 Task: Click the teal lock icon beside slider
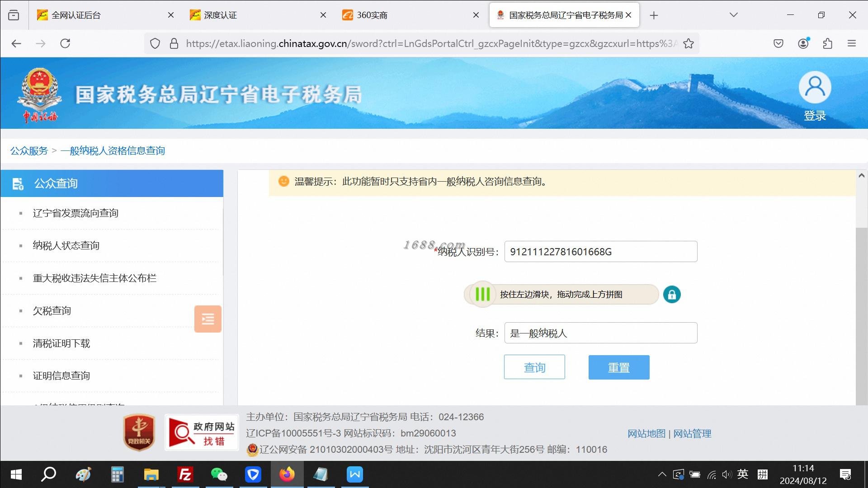(672, 295)
